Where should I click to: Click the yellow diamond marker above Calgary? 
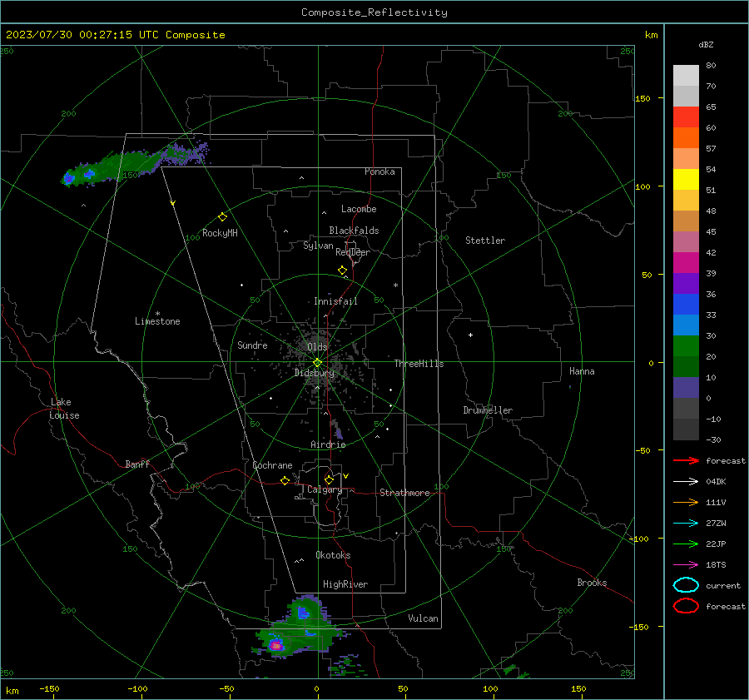pos(329,479)
